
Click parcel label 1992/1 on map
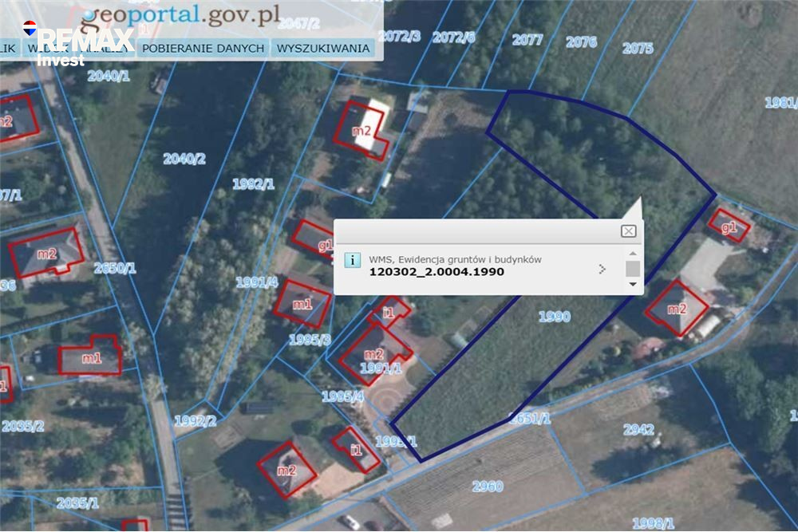tap(254, 183)
